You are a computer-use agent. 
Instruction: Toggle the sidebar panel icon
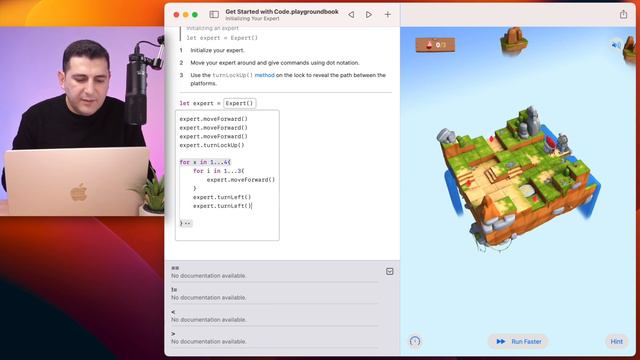coord(214,15)
